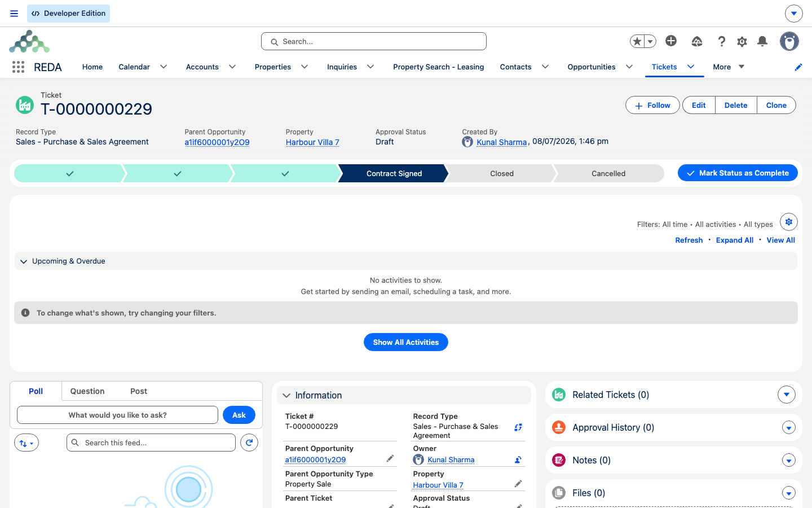Image resolution: width=812 pixels, height=508 pixels.
Task: Click the Favorites star icon
Action: [637, 41]
